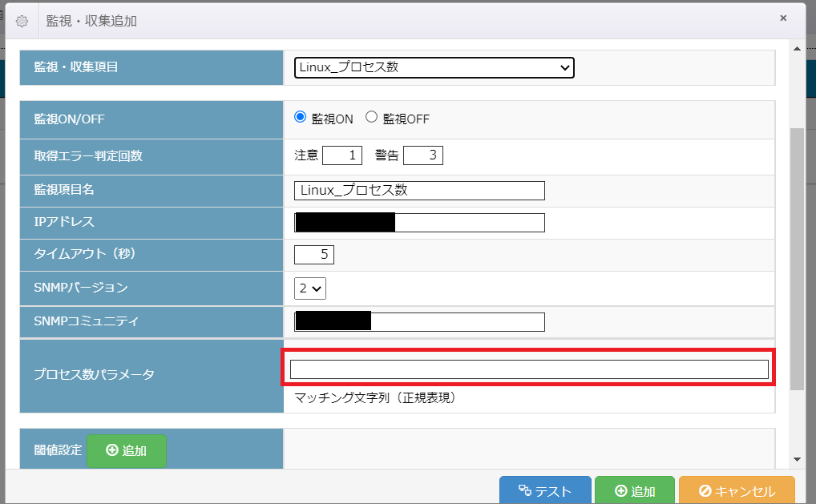Click the blue テスト button
816x504 pixels.
click(545, 490)
